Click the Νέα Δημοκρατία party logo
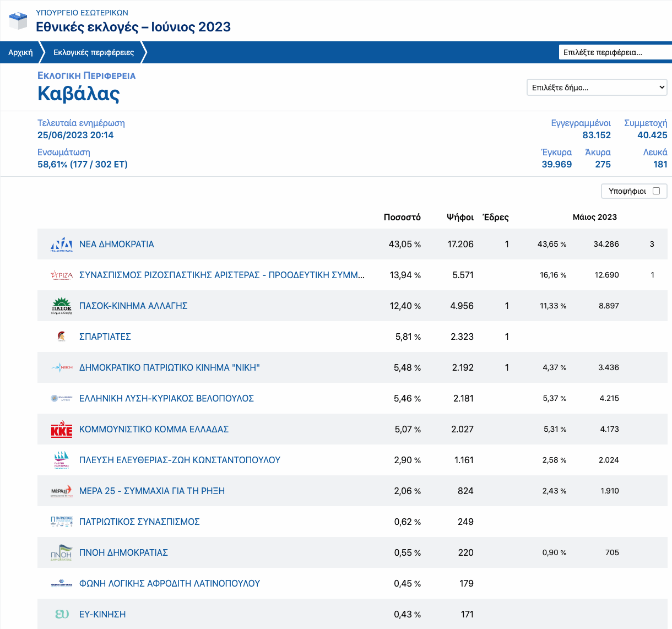 [x=62, y=244]
